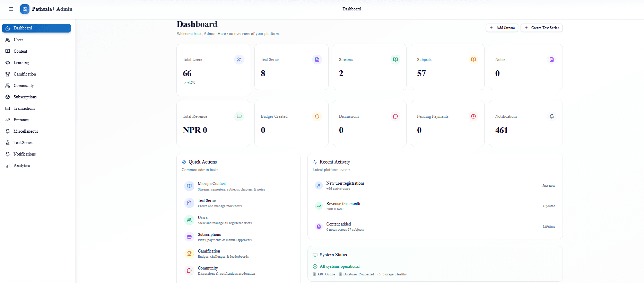644x283 pixels.
Task: Click the API: Online status
Action: pos(324,274)
